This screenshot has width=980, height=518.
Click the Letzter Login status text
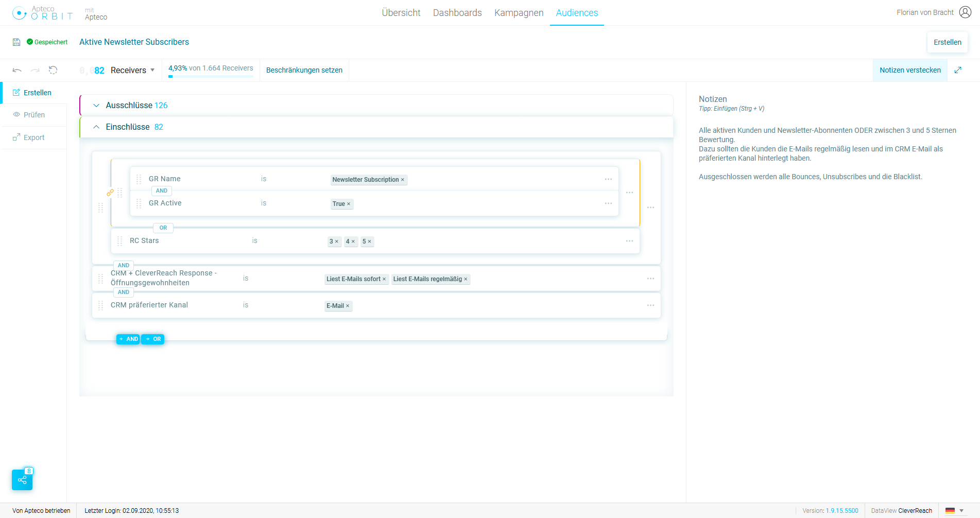pyautogui.click(x=131, y=511)
